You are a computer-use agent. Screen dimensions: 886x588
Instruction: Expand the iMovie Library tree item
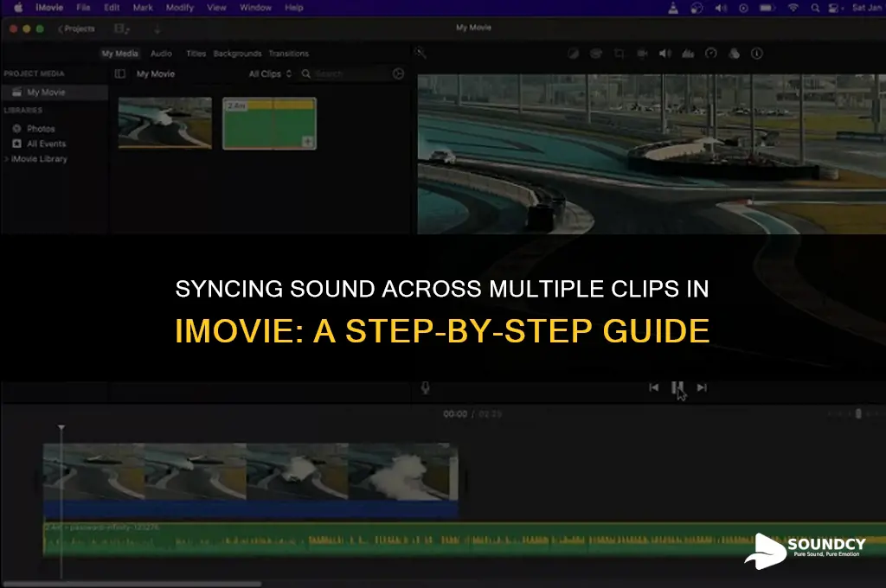click(6, 159)
